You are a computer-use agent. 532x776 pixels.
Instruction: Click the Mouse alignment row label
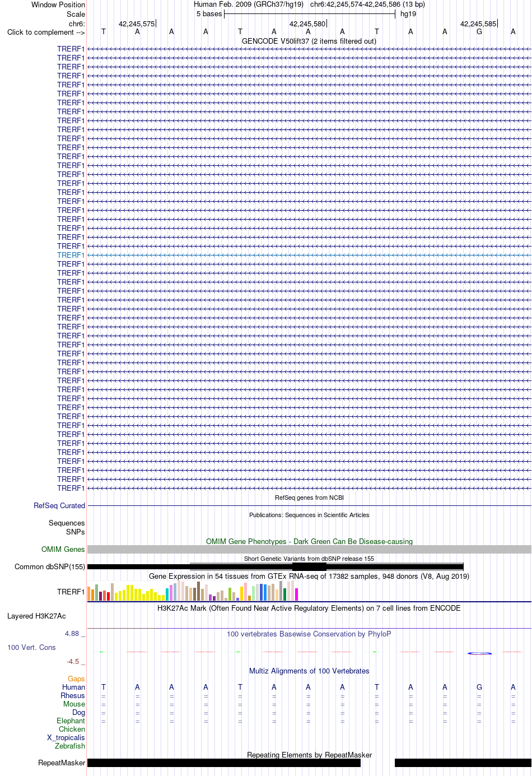pyautogui.click(x=74, y=704)
